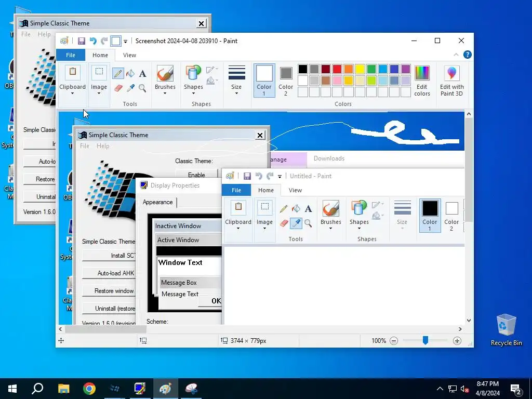The height and width of the screenshot is (399, 532).
Task: Click Redo in Screenshot Paint's quick access toolbar
Action: 104,41
